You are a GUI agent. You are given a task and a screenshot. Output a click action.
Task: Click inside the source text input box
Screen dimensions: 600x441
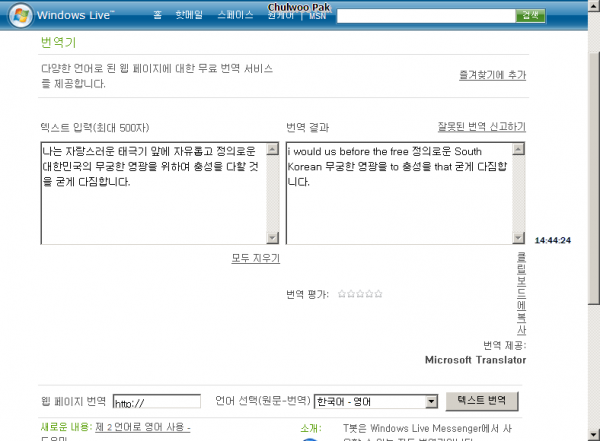click(x=154, y=193)
